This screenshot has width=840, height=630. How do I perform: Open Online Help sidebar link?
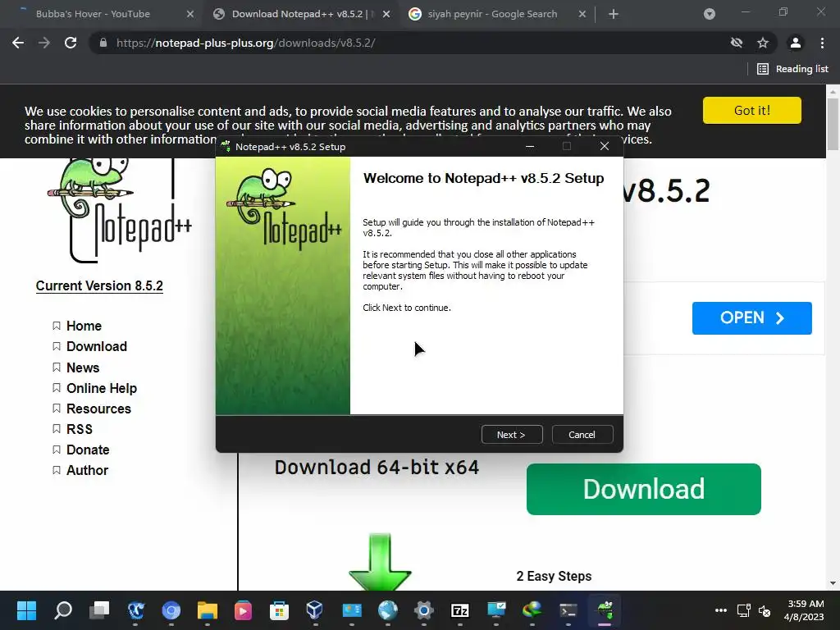pyautogui.click(x=101, y=388)
